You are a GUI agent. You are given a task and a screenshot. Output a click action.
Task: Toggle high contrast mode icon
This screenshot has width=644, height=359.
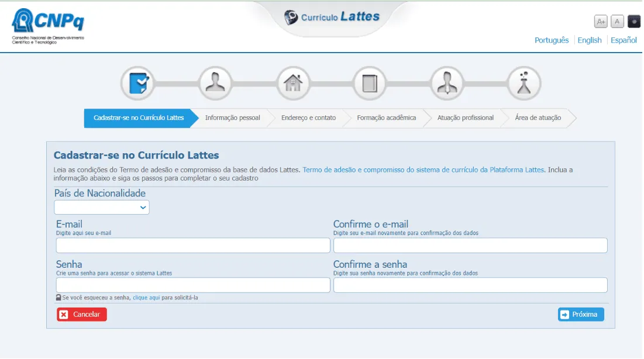[x=633, y=22]
